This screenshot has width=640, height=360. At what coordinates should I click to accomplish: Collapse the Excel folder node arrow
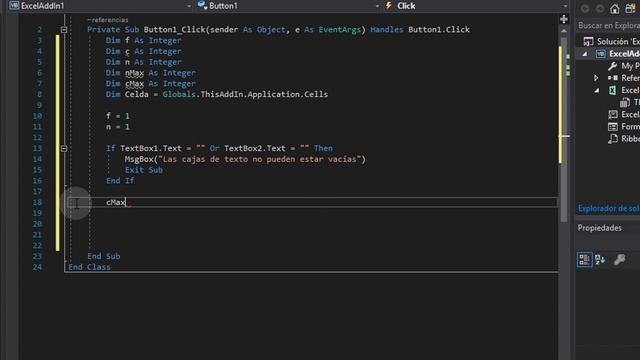pyautogui.click(x=596, y=90)
